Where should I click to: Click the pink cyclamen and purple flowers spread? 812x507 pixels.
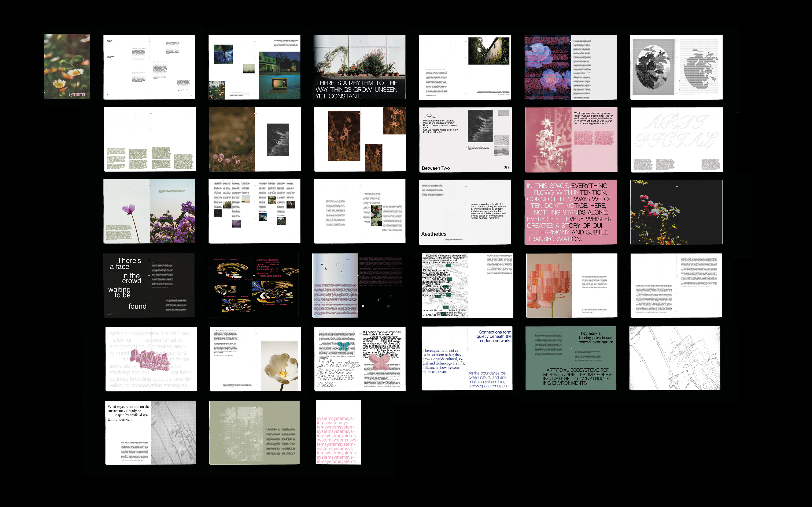[x=149, y=211]
